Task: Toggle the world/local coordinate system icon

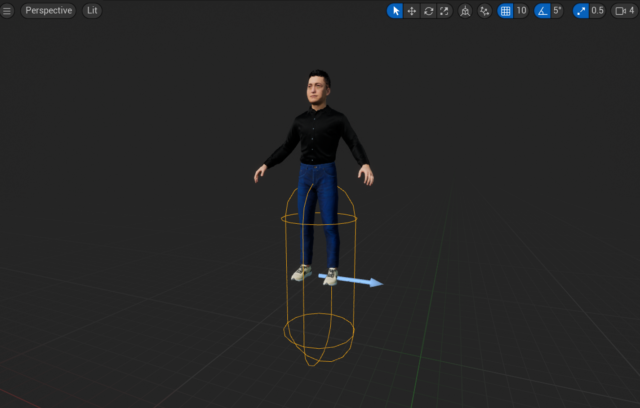Action: pos(465,11)
